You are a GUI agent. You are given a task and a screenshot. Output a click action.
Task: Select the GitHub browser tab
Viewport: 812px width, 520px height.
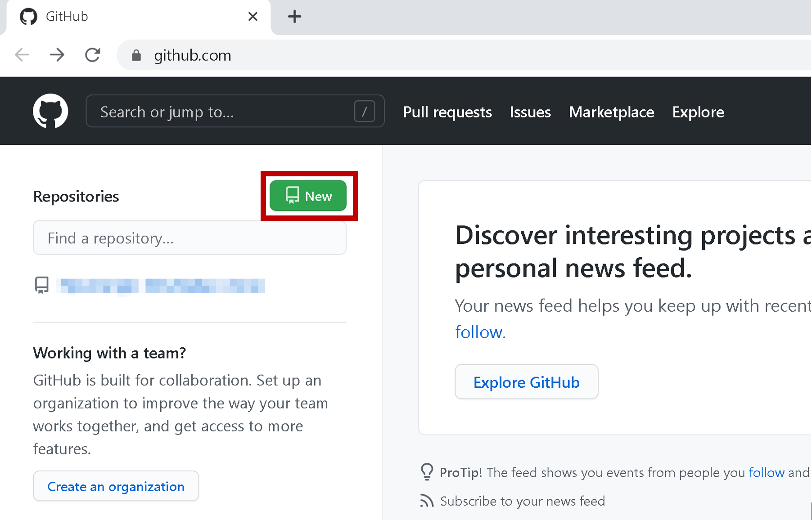pyautogui.click(x=139, y=17)
